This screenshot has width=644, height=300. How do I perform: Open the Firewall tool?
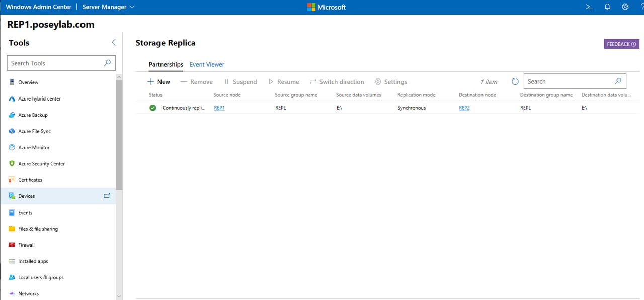pos(27,245)
